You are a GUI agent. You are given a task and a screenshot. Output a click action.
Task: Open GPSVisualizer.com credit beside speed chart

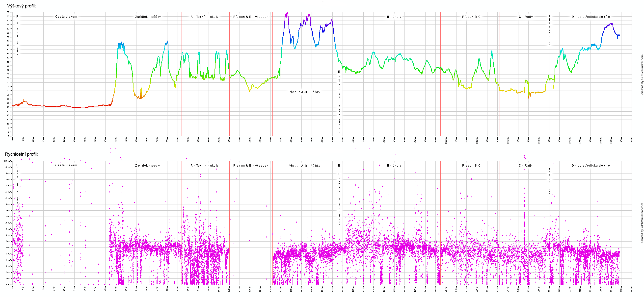pos(642,223)
